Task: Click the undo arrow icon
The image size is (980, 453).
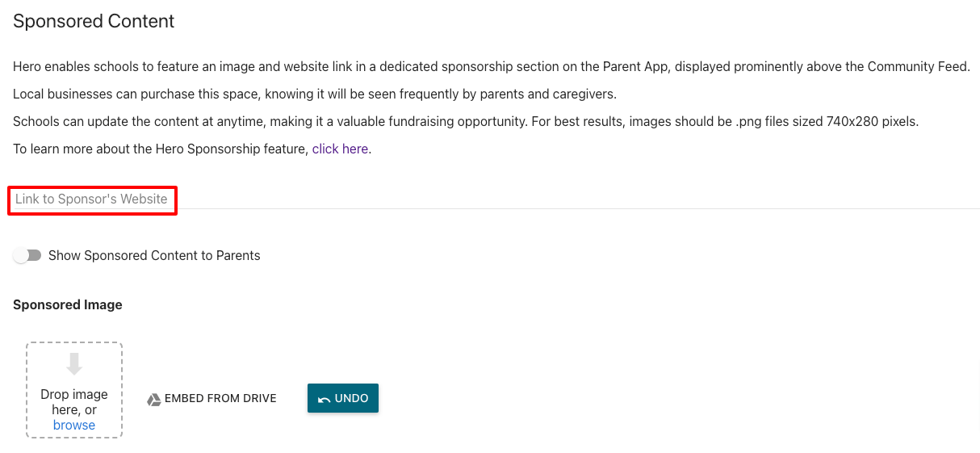Action: pyautogui.click(x=324, y=399)
